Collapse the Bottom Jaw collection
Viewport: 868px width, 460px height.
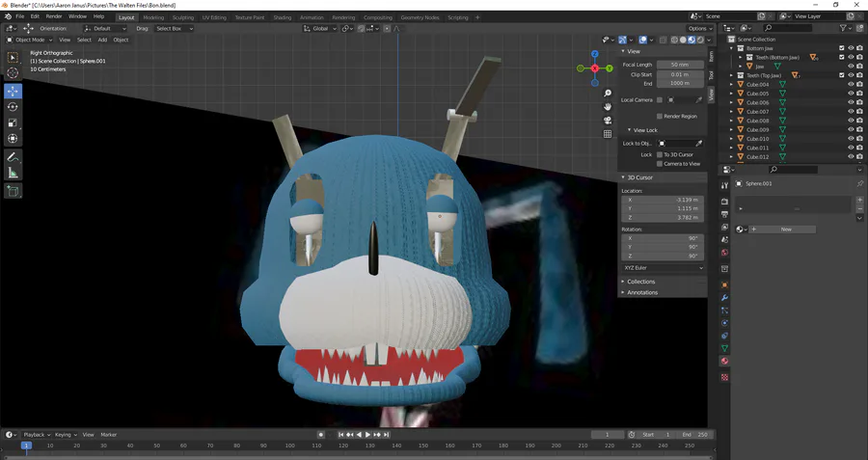[731, 48]
